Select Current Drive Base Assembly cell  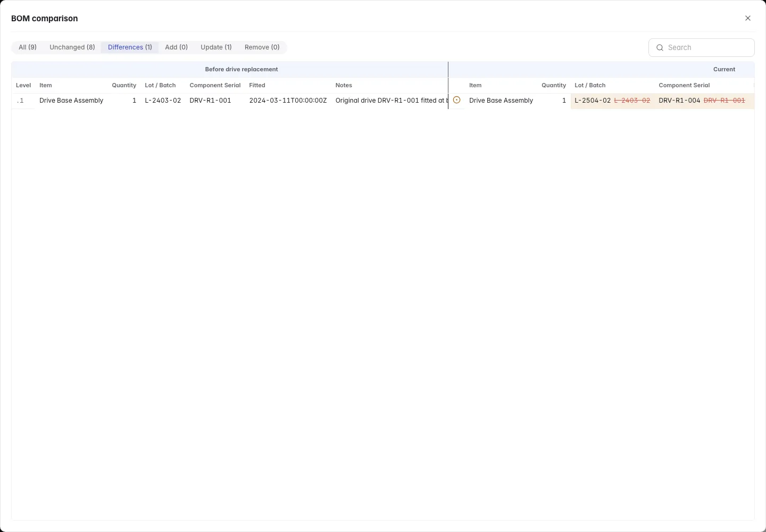[x=501, y=101]
